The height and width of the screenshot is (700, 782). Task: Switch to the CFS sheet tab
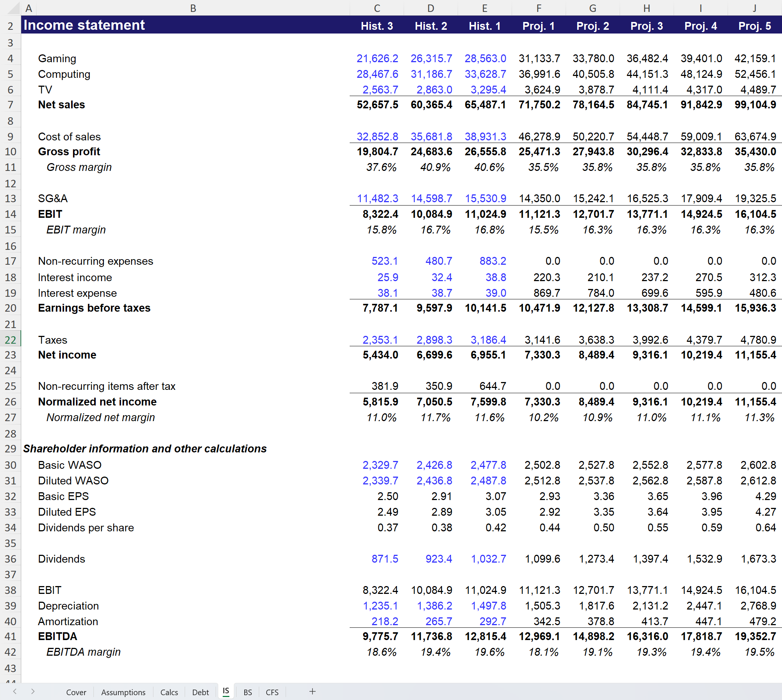point(272,692)
